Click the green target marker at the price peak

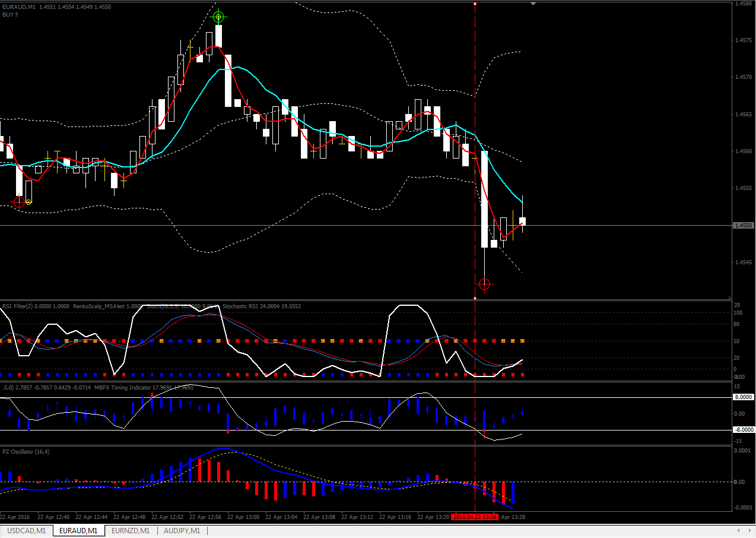tap(218, 16)
